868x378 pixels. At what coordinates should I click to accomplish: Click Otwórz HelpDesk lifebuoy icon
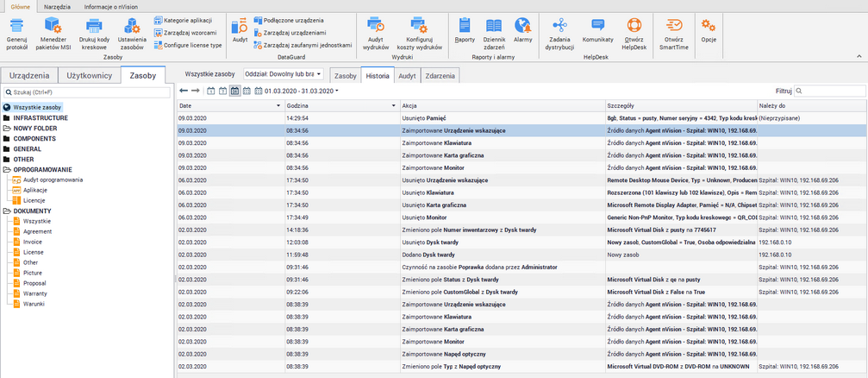[x=634, y=26]
